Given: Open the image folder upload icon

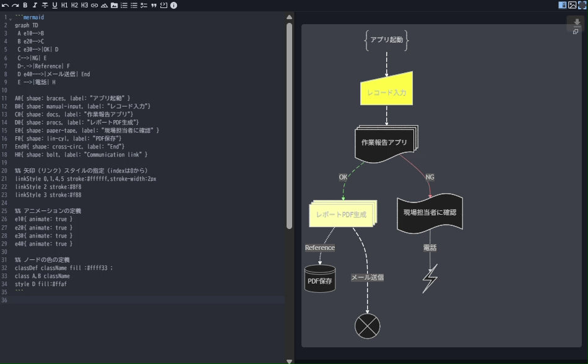Looking at the screenshot, I should click(x=114, y=5).
